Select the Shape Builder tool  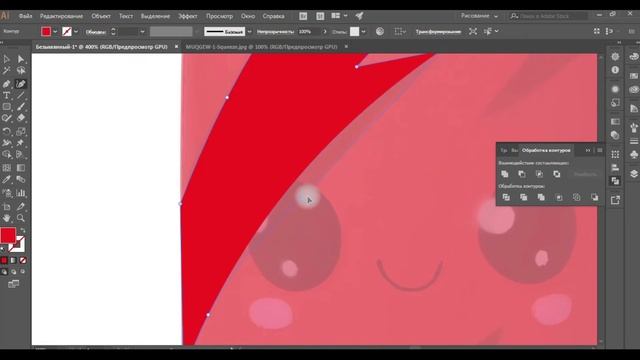tap(7, 155)
